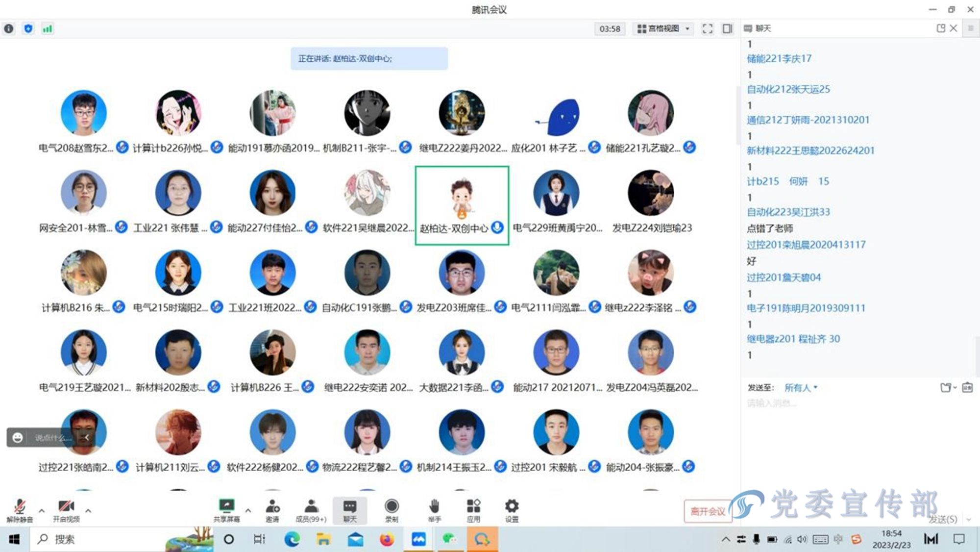
Task: Click the 聊天 chat panel header
Action: tap(763, 28)
